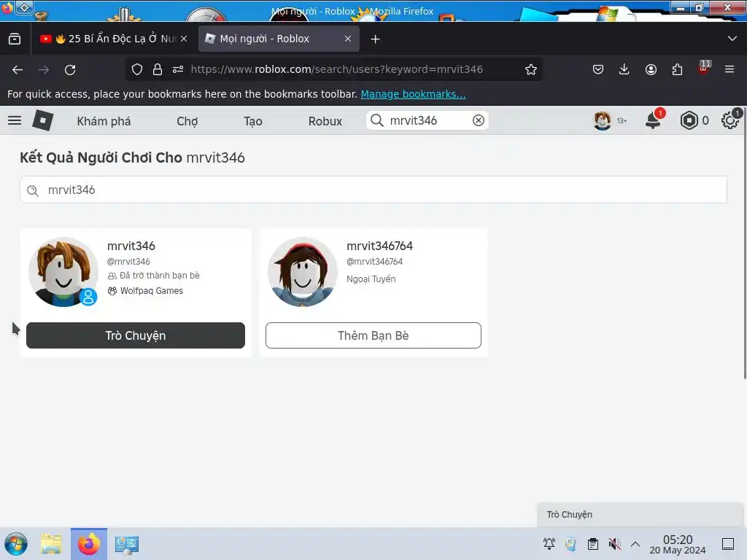Open the Roblox side navigation hamburger menu

pyautogui.click(x=15, y=120)
